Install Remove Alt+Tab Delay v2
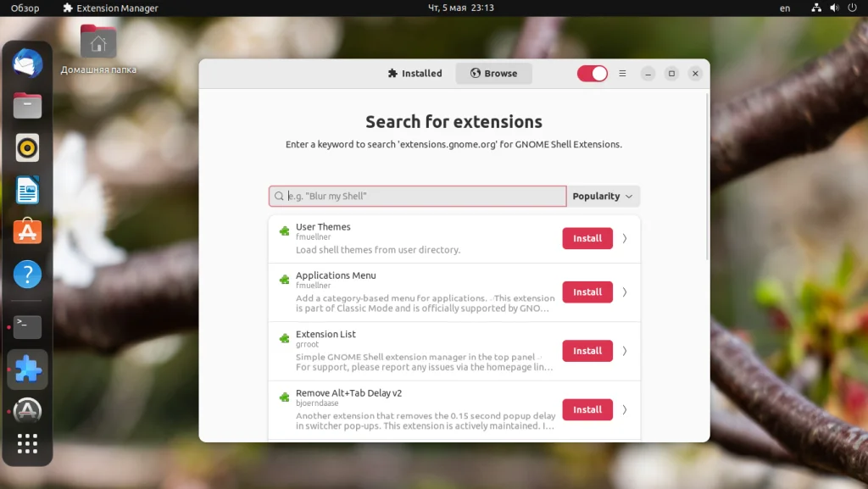868x489 pixels. click(x=587, y=410)
